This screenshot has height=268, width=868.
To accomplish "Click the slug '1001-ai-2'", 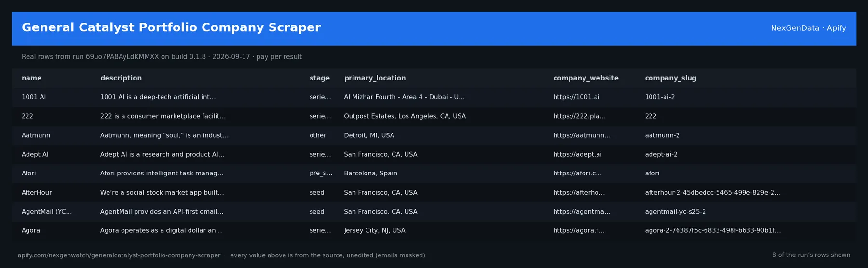I will pos(660,97).
